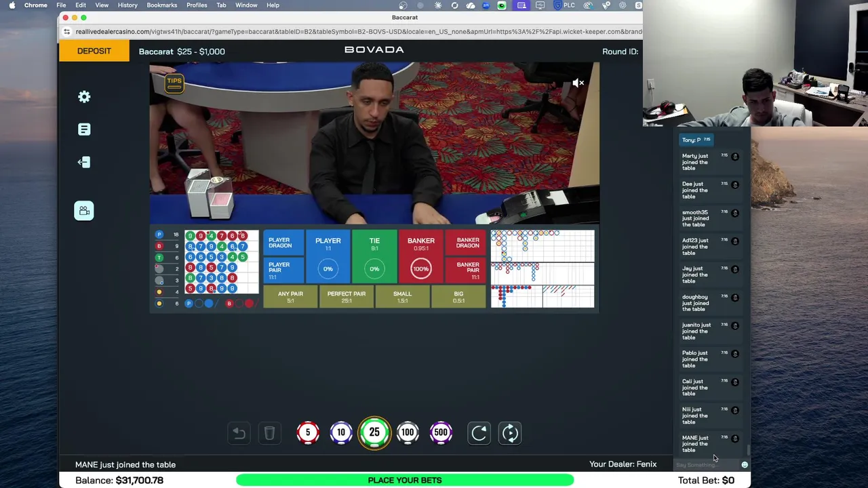Image resolution: width=868 pixels, height=488 pixels.
Task: Click the user icon beside doughboy's message
Action: 735,298
